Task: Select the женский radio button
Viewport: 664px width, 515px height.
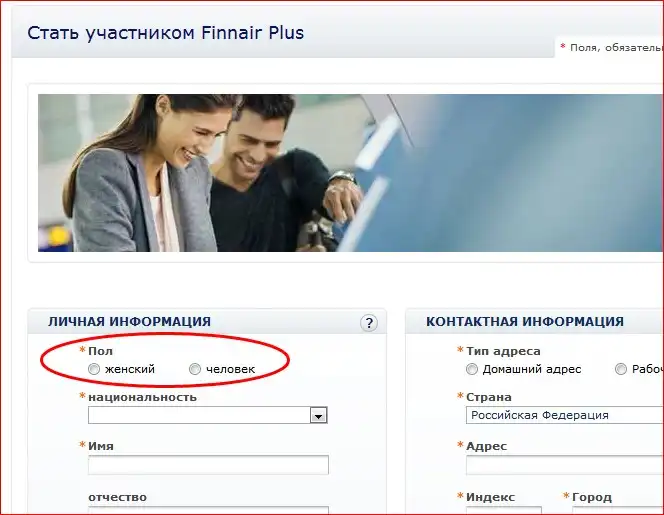Action: pyautogui.click(x=94, y=369)
